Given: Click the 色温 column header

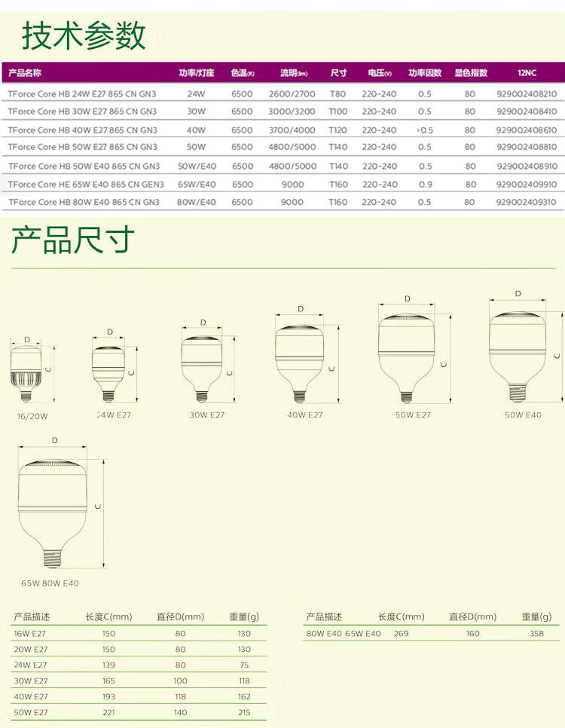Looking at the screenshot, I should pos(243,73).
